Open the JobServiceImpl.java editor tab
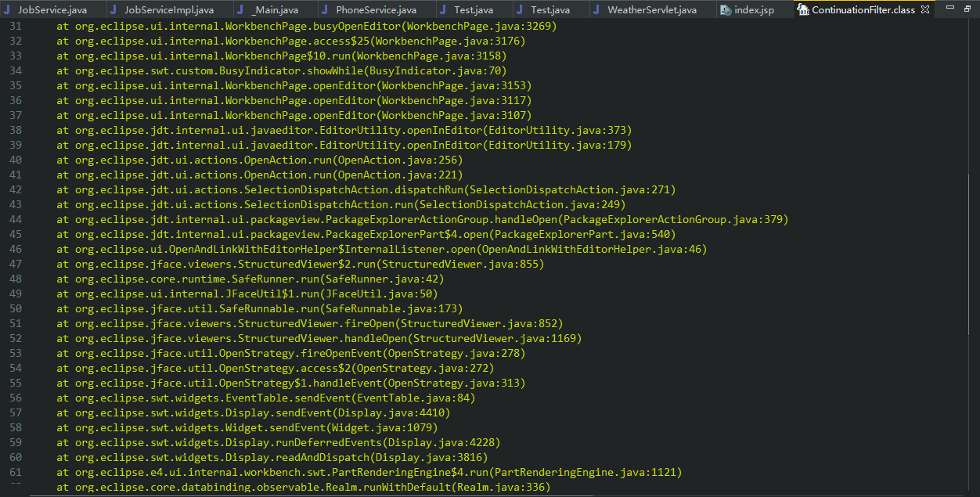The image size is (980, 497). pyautogui.click(x=168, y=10)
